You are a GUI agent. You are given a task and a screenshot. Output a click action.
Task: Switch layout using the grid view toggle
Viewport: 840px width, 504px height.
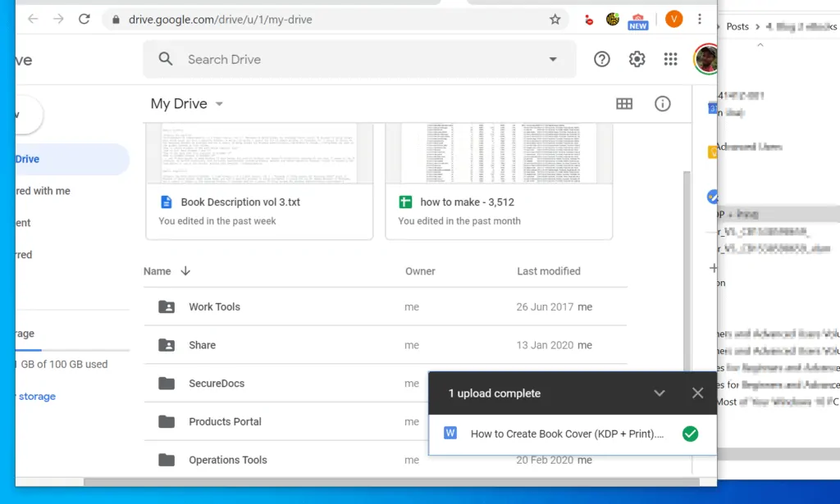624,103
